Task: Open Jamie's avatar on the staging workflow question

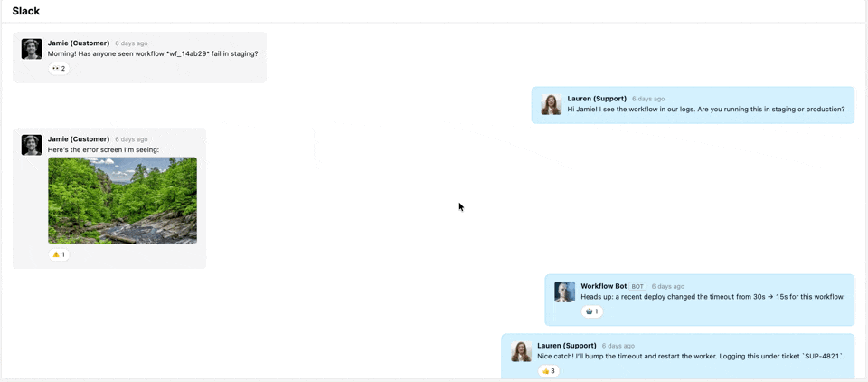Action: pos(32,49)
